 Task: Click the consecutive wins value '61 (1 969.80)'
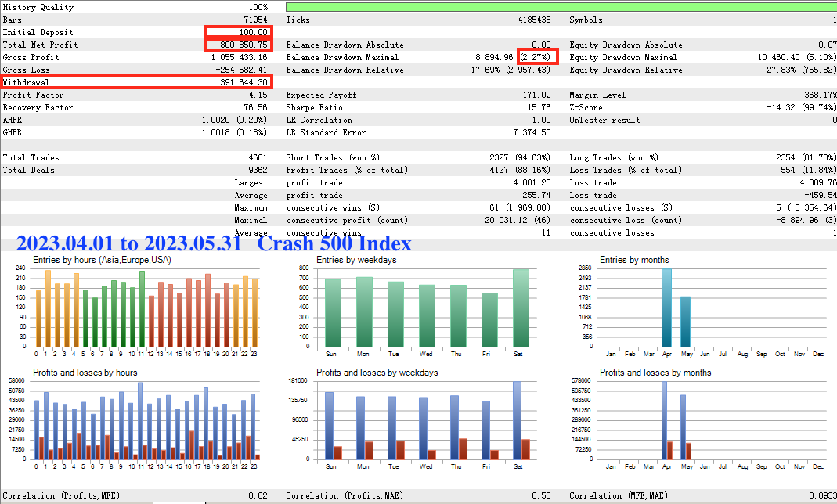520,207
